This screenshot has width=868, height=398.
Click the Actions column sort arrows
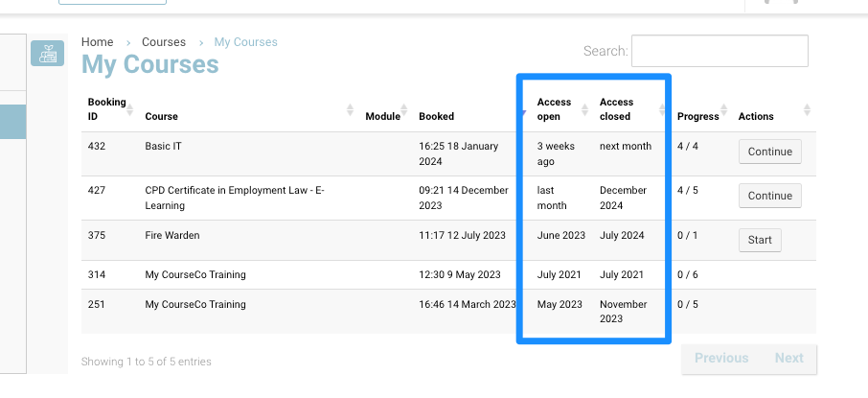807,109
